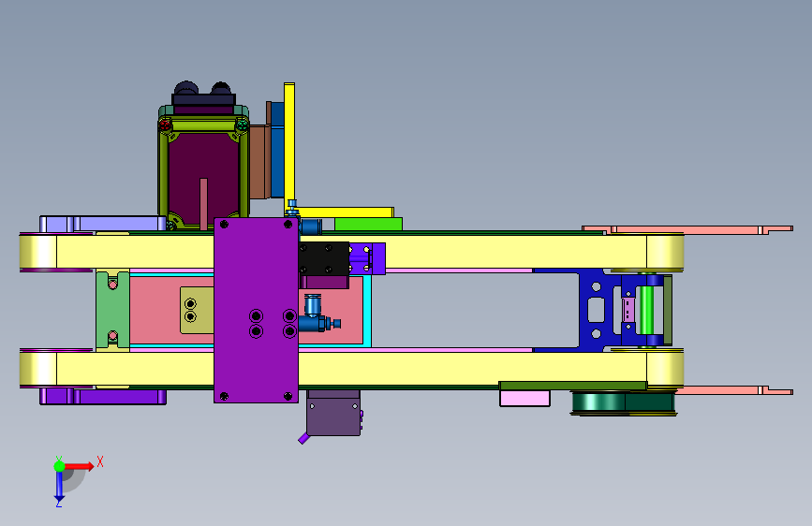Click the green Y axis dot on triad

[59, 466]
